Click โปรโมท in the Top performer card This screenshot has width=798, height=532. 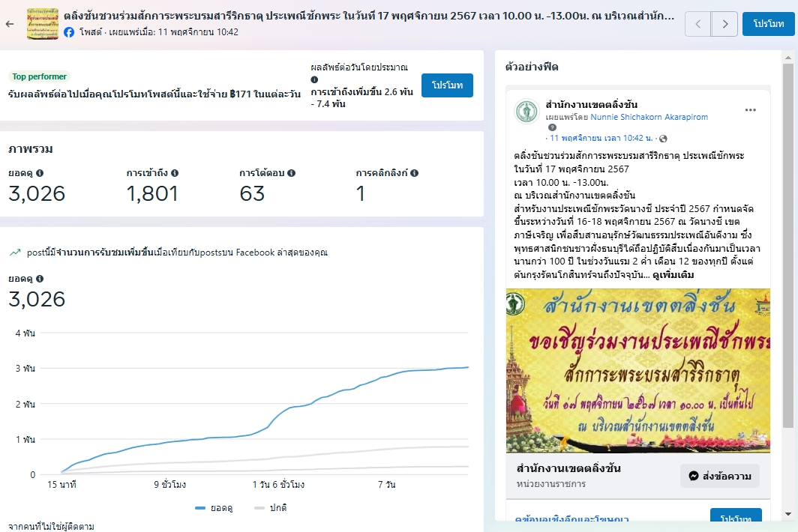coord(447,85)
